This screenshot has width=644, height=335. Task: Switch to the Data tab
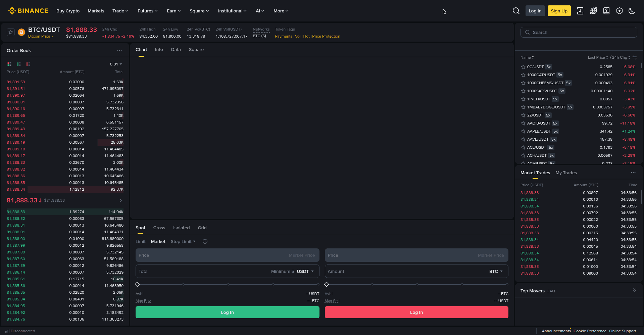coord(176,49)
